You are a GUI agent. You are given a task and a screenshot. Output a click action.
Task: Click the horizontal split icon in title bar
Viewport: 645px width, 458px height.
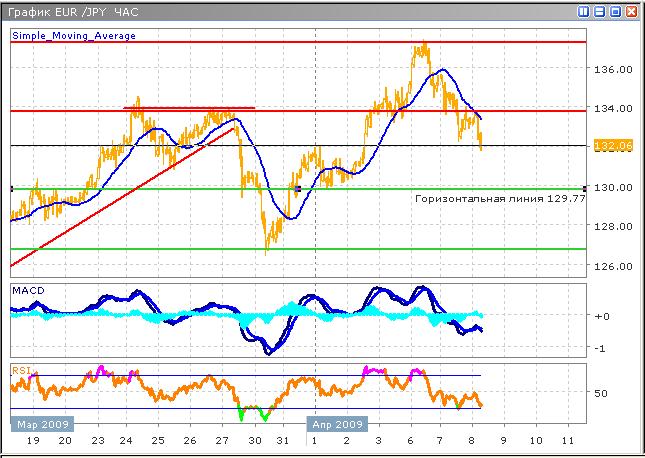click(x=600, y=13)
